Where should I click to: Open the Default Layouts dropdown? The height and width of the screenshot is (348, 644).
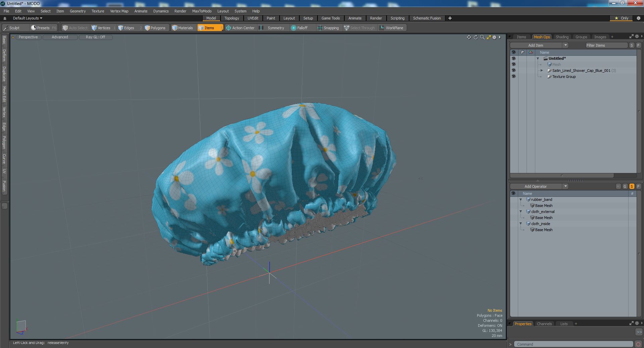point(28,18)
